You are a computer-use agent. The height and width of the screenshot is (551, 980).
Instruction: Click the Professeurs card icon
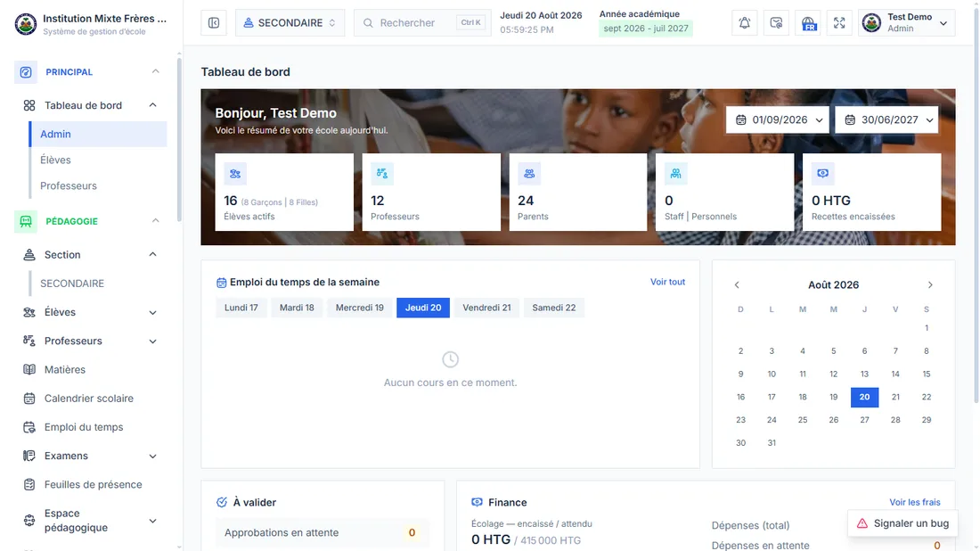(382, 174)
